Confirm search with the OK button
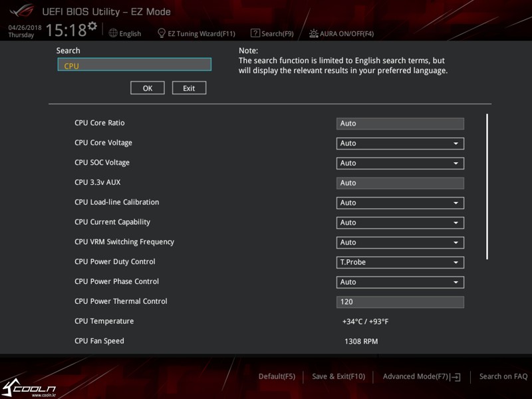This screenshot has width=532, height=399. [x=148, y=88]
